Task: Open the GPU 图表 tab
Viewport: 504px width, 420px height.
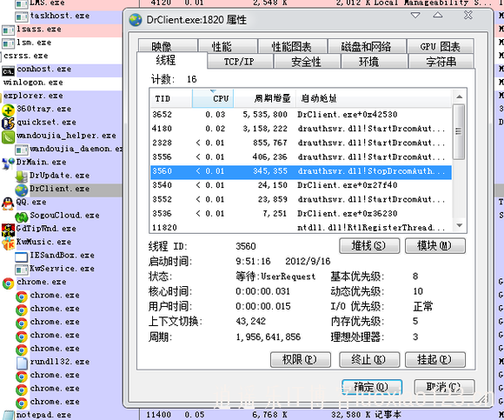Action: pos(441,46)
